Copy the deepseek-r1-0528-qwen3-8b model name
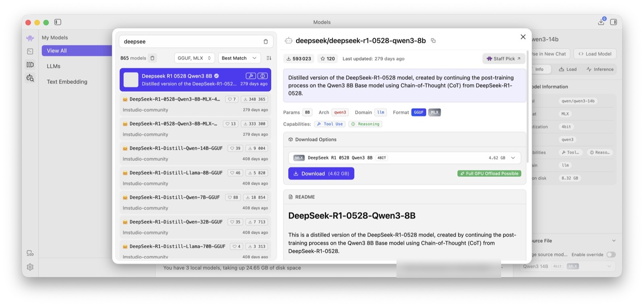This screenshot has width=644, height=306. coord(433,41)
